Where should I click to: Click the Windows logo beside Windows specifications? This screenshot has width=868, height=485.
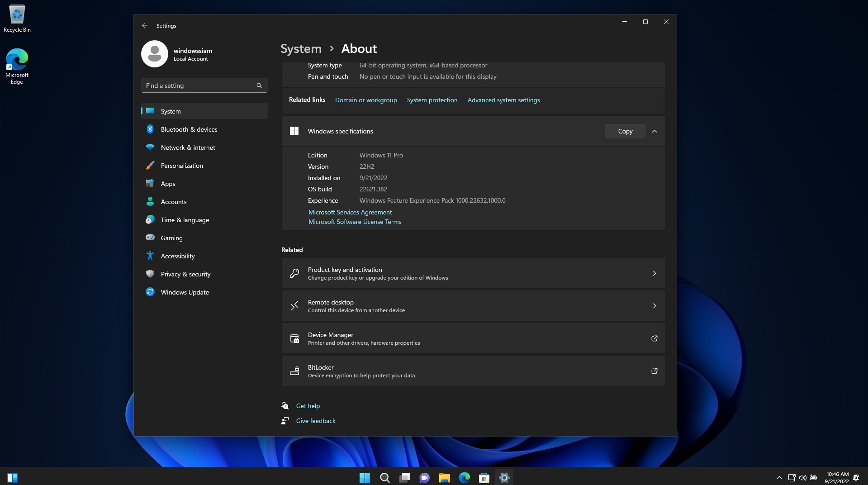click(x=294, y=131)
